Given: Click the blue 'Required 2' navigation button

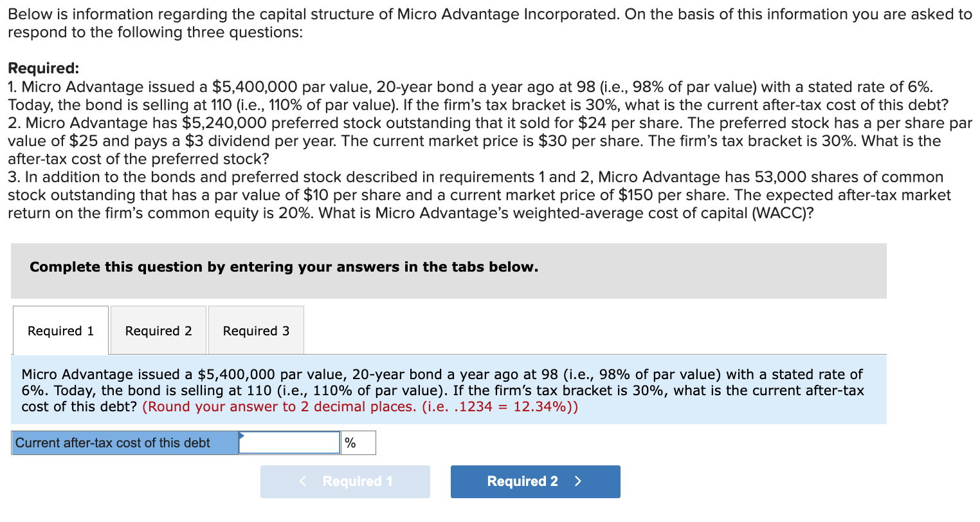Looking at the screenshot, I should 535,481.
